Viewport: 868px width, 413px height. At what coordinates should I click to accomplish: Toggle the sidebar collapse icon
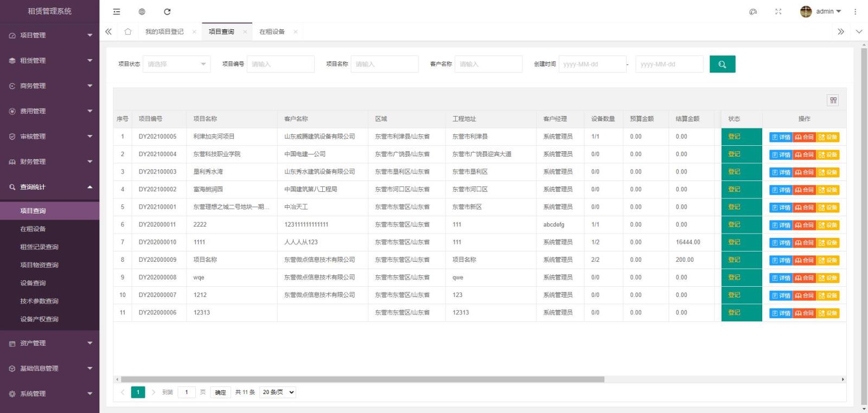[117, 11]
